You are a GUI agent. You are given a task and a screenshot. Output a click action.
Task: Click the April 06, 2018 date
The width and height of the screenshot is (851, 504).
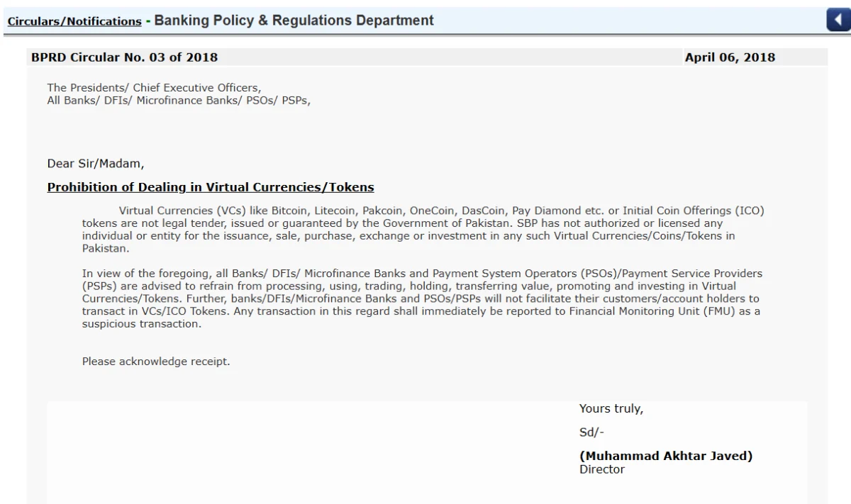[x=730, y=57]
